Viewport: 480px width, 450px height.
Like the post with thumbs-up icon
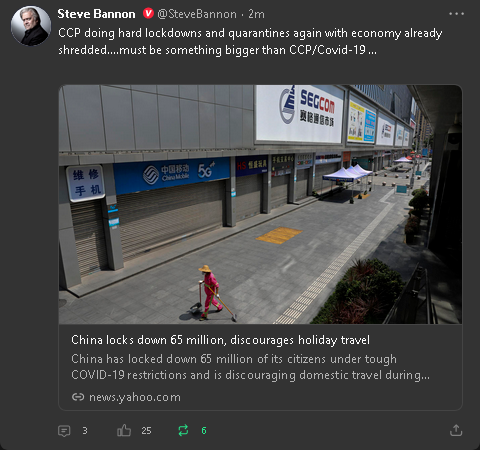[124, 430]
